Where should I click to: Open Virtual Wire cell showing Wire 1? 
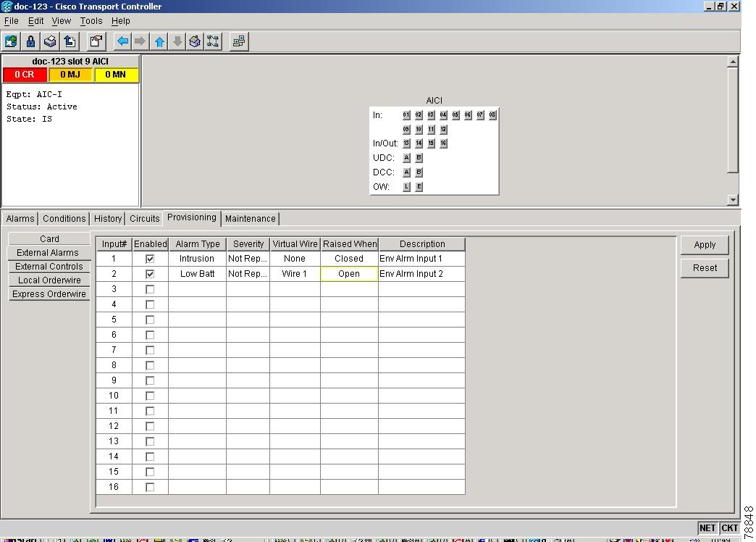click(295, 274)
